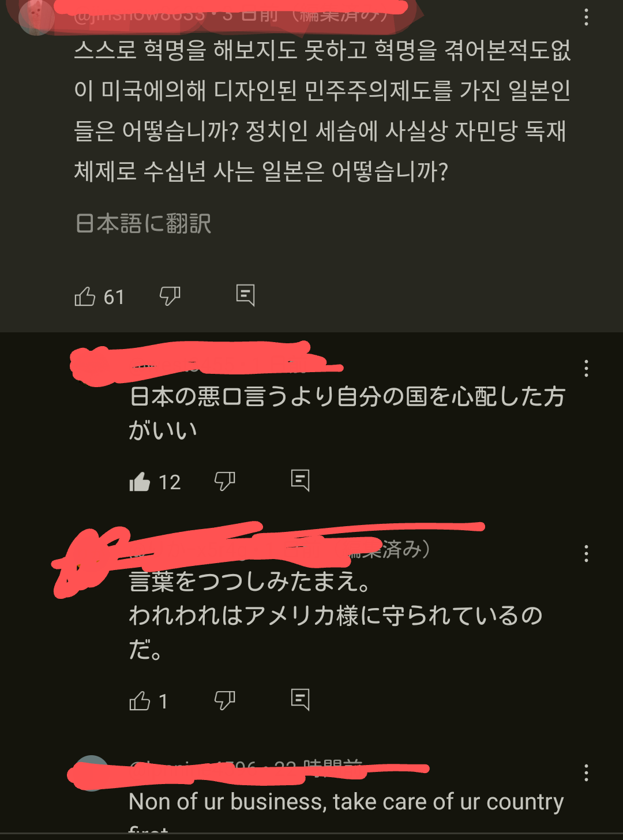Tap avatar beside the English reply
This screenshot has height=840, width=623.
(x=92, y=773)
